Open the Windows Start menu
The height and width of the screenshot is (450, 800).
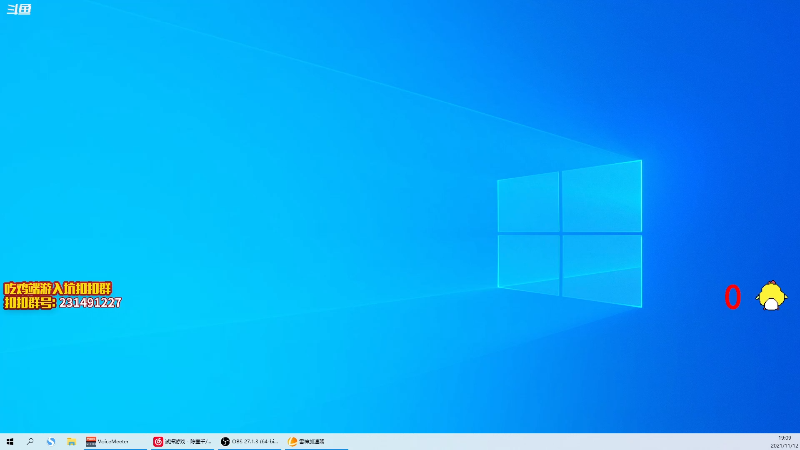[x=10, y=442]
